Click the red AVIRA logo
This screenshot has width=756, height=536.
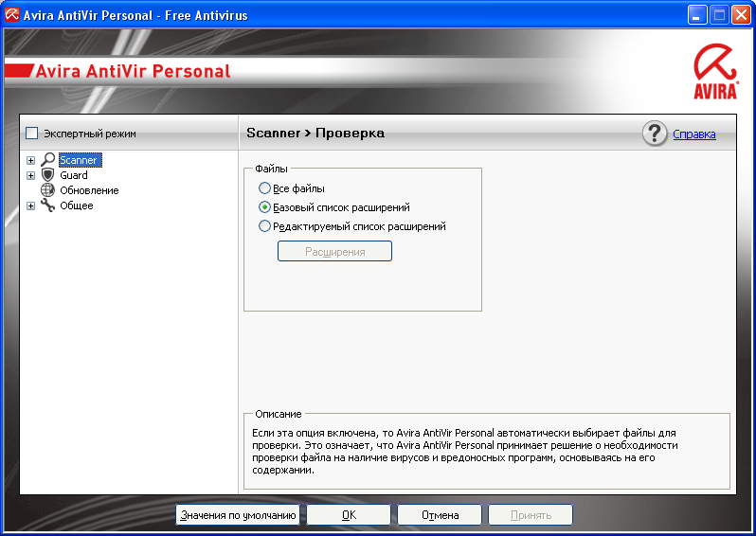click(715, 71)
